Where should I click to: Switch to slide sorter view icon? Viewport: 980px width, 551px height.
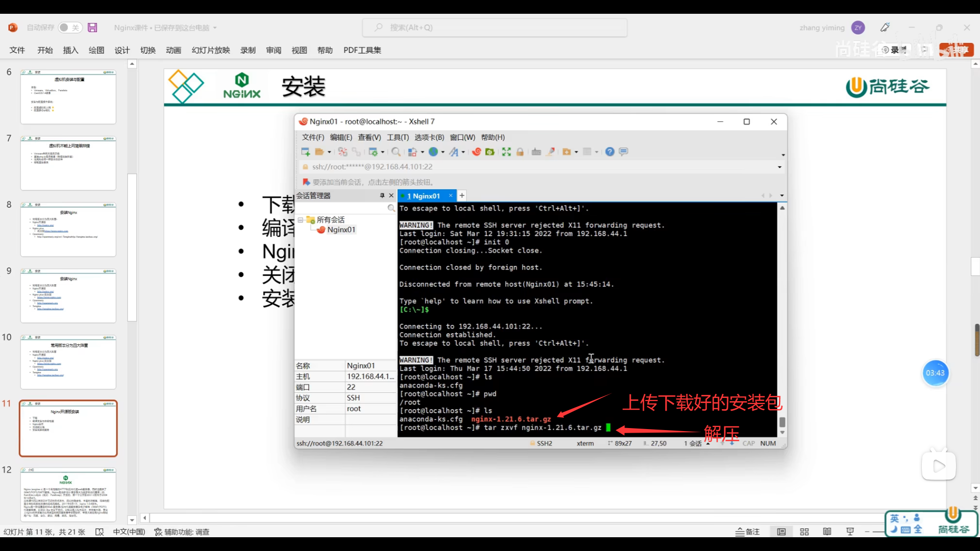tap(804, 532)
